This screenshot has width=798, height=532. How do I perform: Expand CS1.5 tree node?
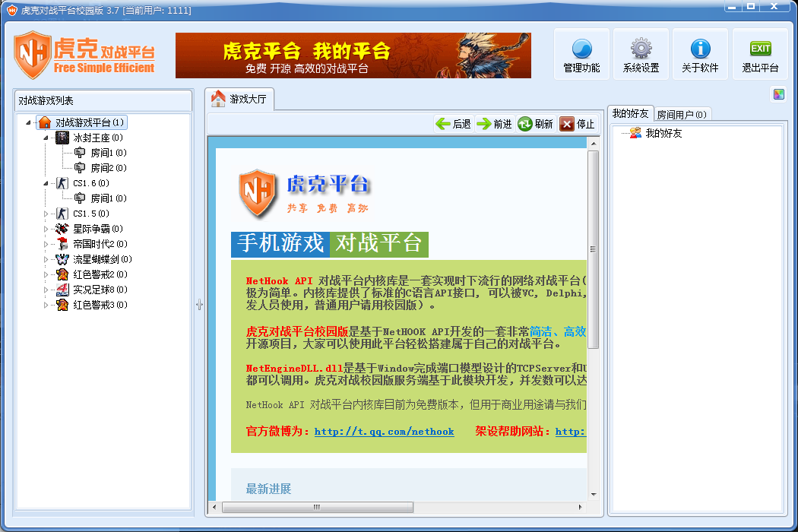46,214
